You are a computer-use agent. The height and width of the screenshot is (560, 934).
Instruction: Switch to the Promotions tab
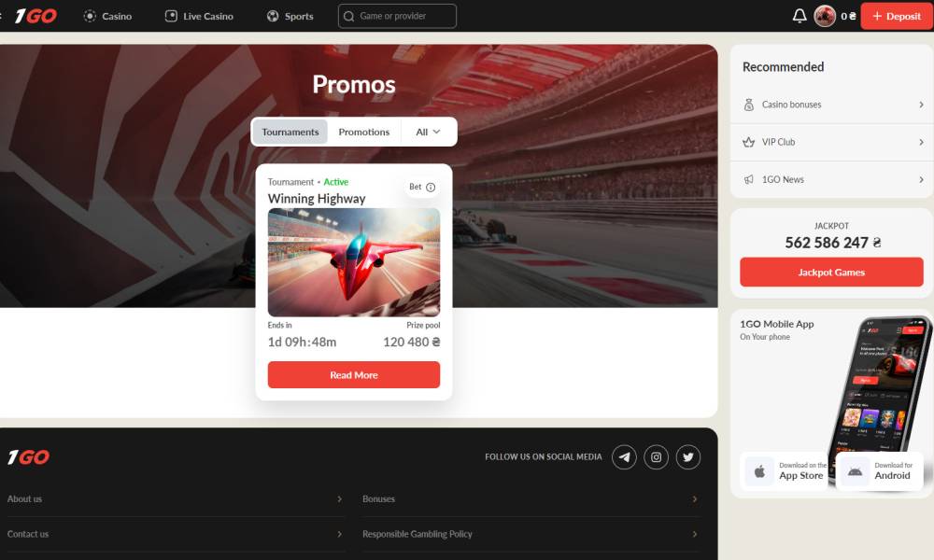[x=364, y=132]
